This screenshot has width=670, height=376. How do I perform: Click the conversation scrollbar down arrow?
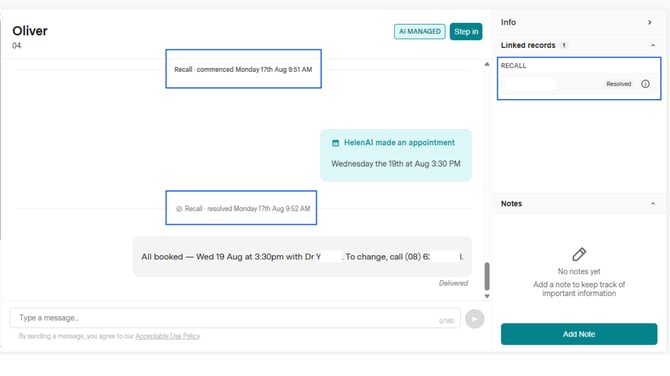[487, 296]
